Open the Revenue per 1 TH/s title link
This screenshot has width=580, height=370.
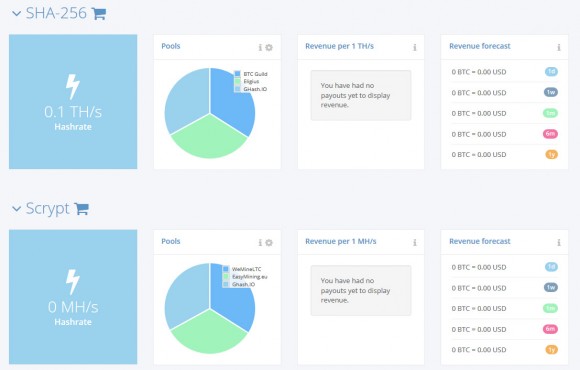point(339,46)
